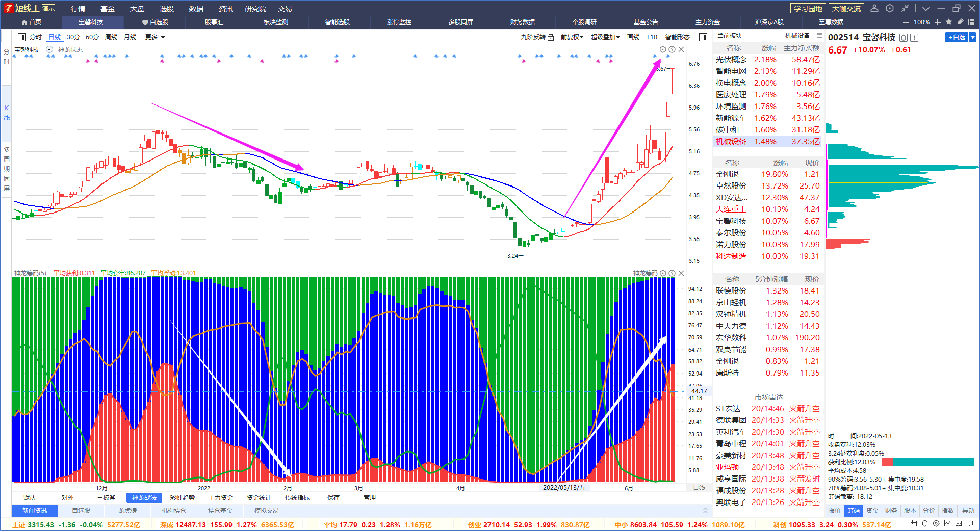Viewport: 980px width, 531px height.
Task: Open the user account icon in title bar
Action: (x=874, y=8)
